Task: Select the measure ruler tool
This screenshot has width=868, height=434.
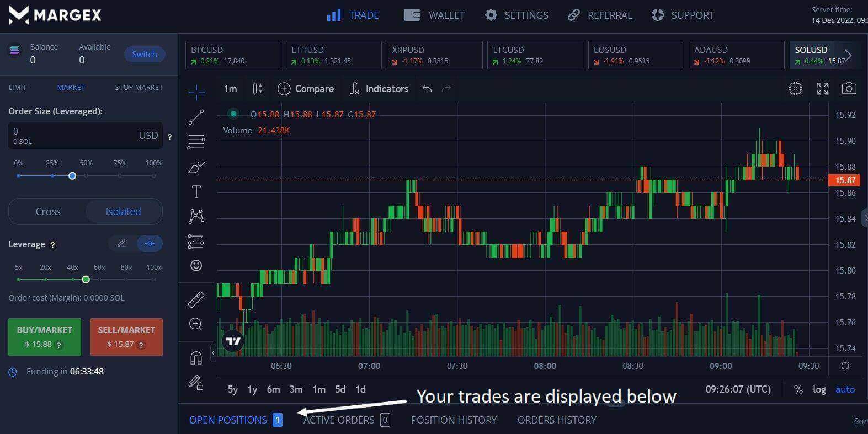Action: coord(196,299)
